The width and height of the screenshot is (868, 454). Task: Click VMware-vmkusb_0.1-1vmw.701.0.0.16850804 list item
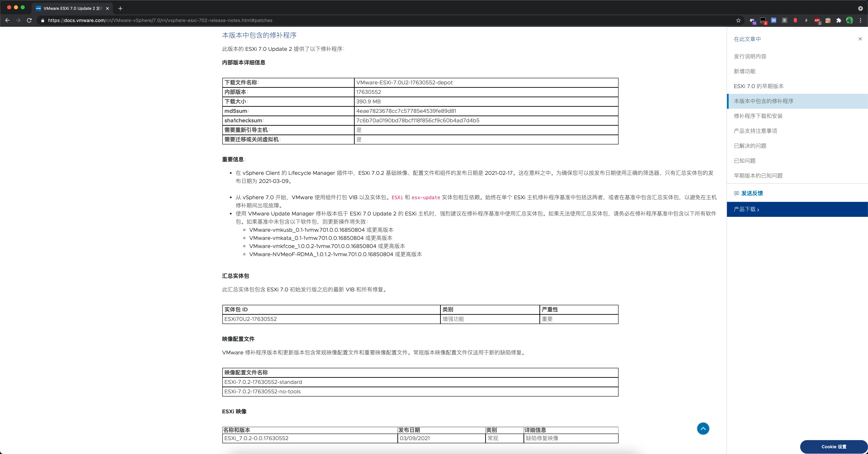[321, 230]
